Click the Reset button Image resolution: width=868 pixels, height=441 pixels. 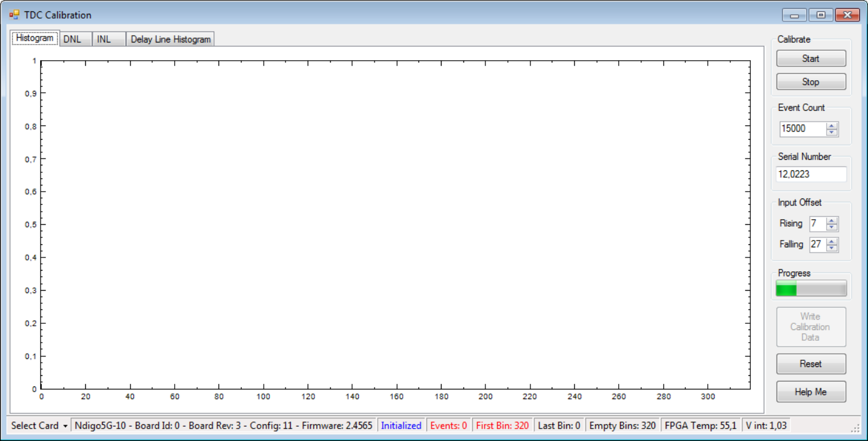pyautogui.click(x=811, y=363)
